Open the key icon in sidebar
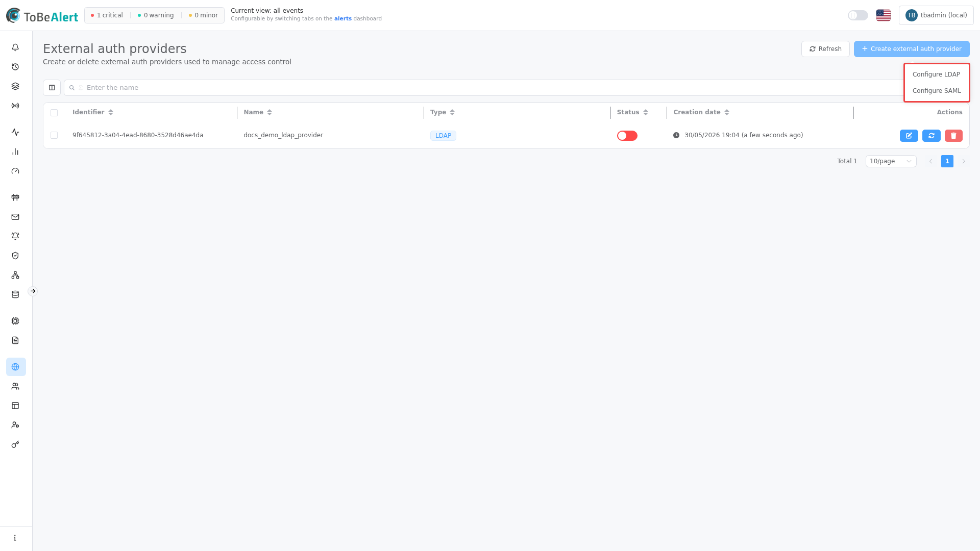The width and height of the screenshot is (980, 551). pyautogui.click(x=15, y=444)
